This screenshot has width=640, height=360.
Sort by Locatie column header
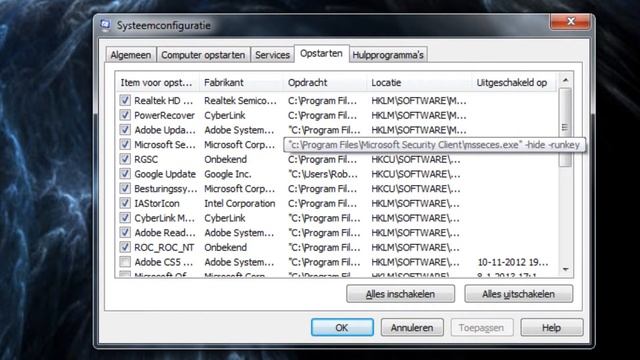coord(419,82)
